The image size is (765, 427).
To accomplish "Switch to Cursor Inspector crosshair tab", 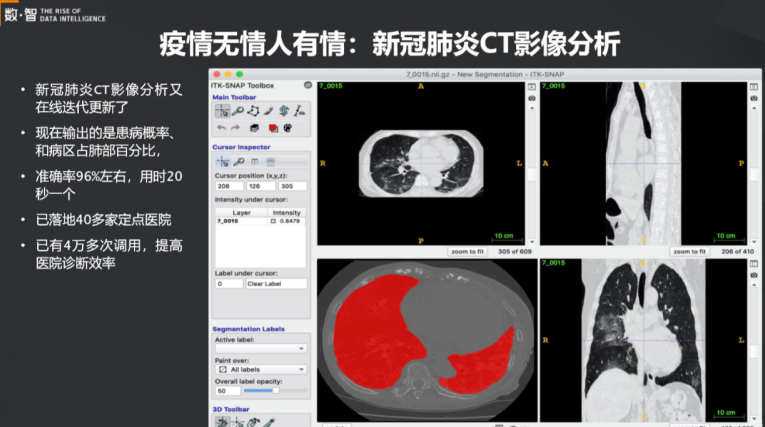I will click(223, 162).
